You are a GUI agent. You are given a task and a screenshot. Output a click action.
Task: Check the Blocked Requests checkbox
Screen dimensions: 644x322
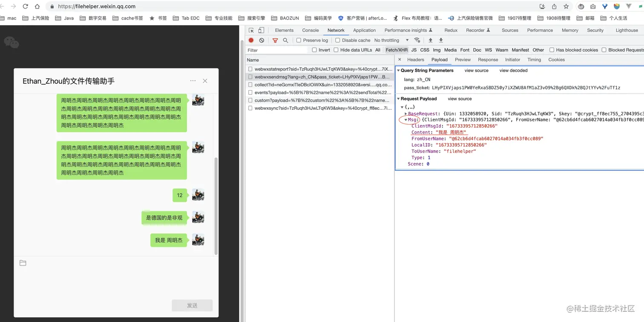[x=604, y=50]
